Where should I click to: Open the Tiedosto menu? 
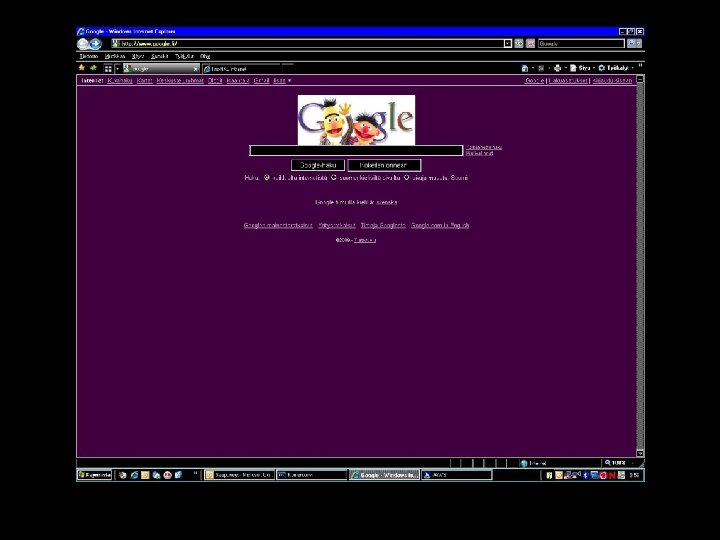coord(89,56)
